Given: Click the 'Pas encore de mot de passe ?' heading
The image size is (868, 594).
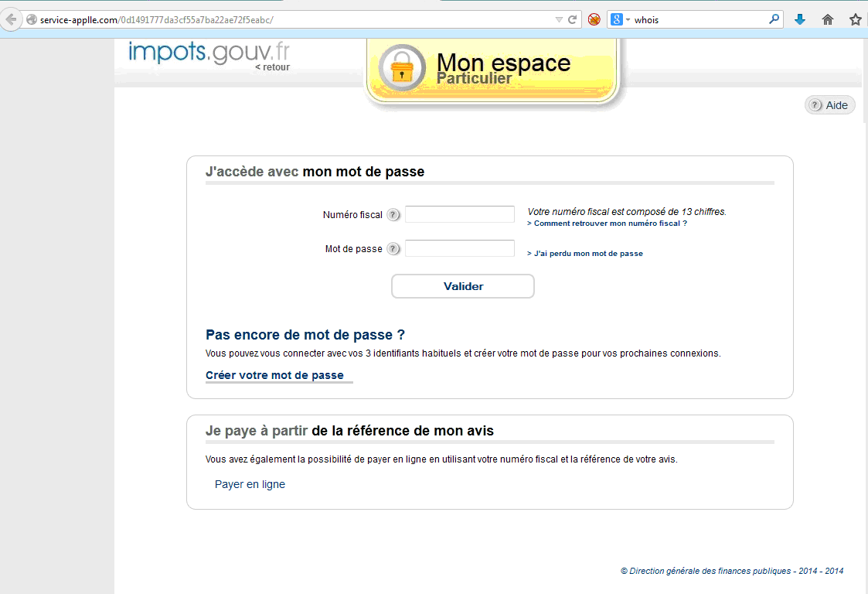Looking at the screenshot, I should [x=305, y=335].
